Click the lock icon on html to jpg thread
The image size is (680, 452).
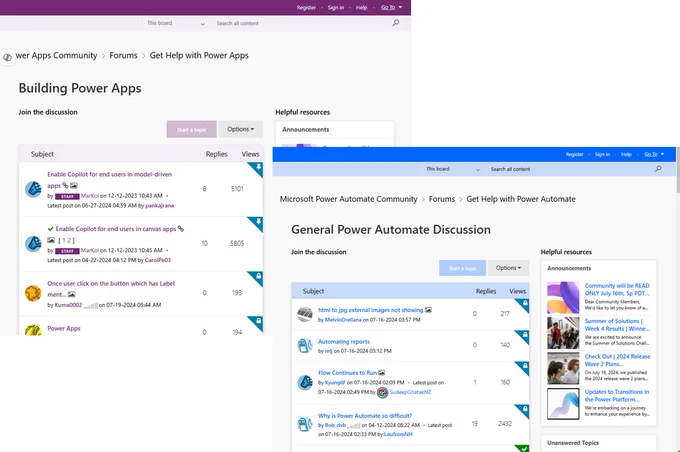(525, 304)
